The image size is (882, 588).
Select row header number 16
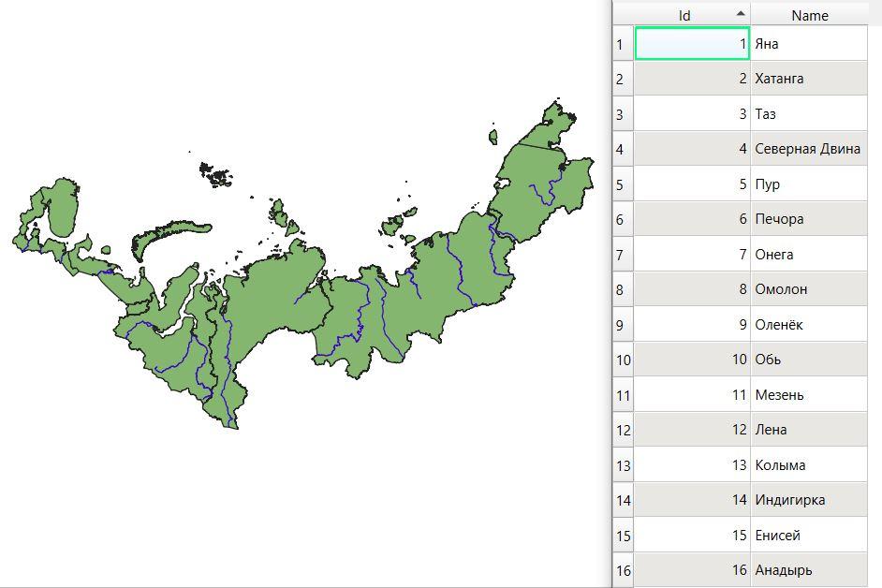tap(623, 570)
